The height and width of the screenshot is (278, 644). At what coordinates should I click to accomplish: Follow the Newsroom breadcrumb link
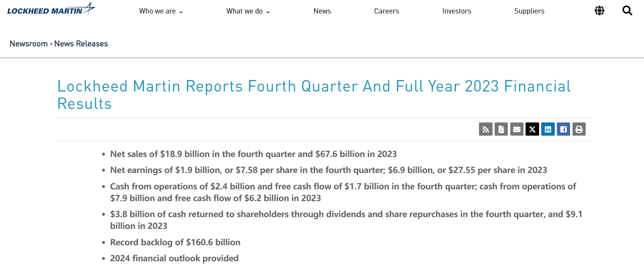click(x=28, y=44)
